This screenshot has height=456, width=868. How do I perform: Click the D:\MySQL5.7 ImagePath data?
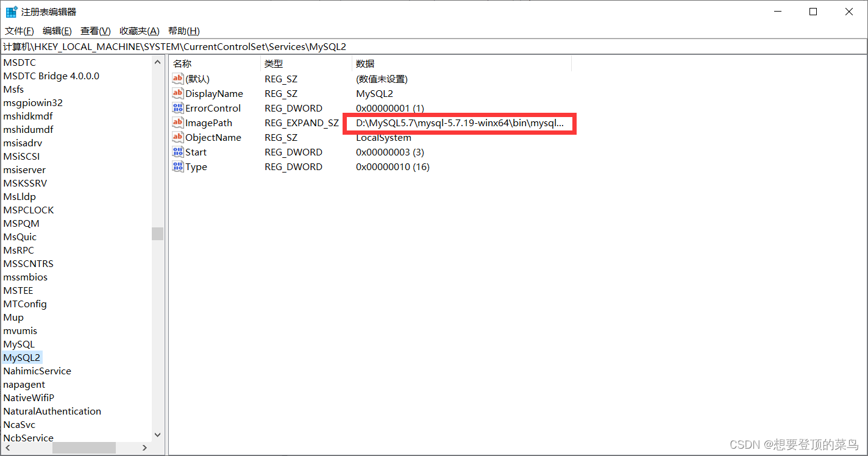pyautogui.click(x=460, y=123)
